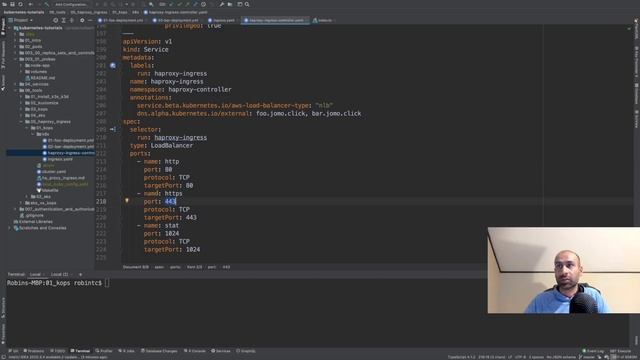Viewport: 640px width, 360px height.
Task: Collapse kubernetes-tutorials root in project tree
Action: (10, 28)
